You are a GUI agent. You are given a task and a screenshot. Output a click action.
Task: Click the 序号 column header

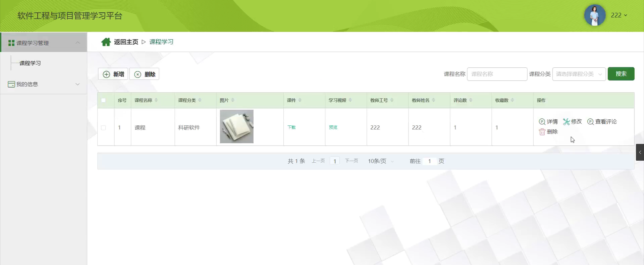(x=122, y=100)
